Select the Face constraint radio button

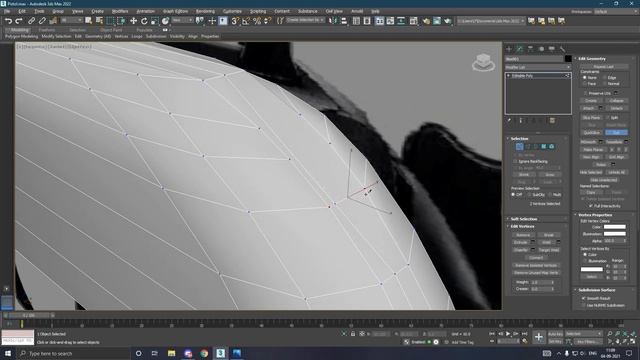pyautogui.click(x=585, y=84)
